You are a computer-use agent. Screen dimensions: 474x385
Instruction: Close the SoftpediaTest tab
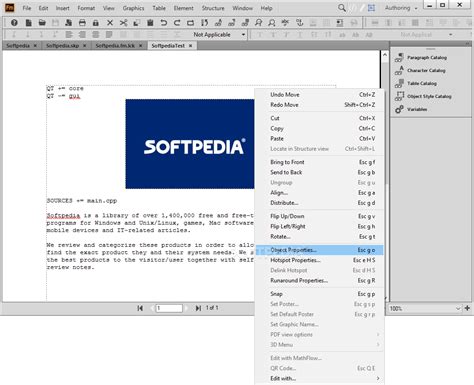(x=190, y=46)
